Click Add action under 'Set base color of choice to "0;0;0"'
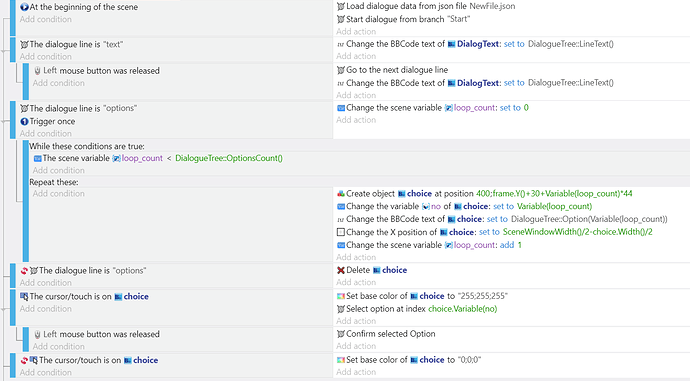 tap(356, 372)
